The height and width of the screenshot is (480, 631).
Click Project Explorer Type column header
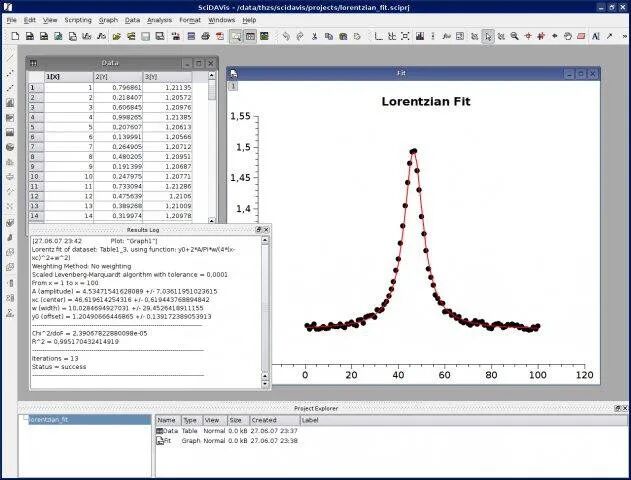192,420
